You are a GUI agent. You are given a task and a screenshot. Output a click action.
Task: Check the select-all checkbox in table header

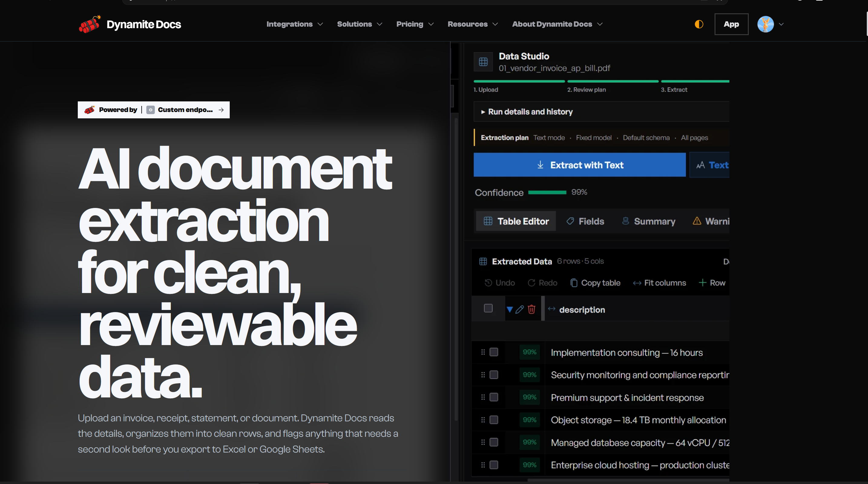488,308
